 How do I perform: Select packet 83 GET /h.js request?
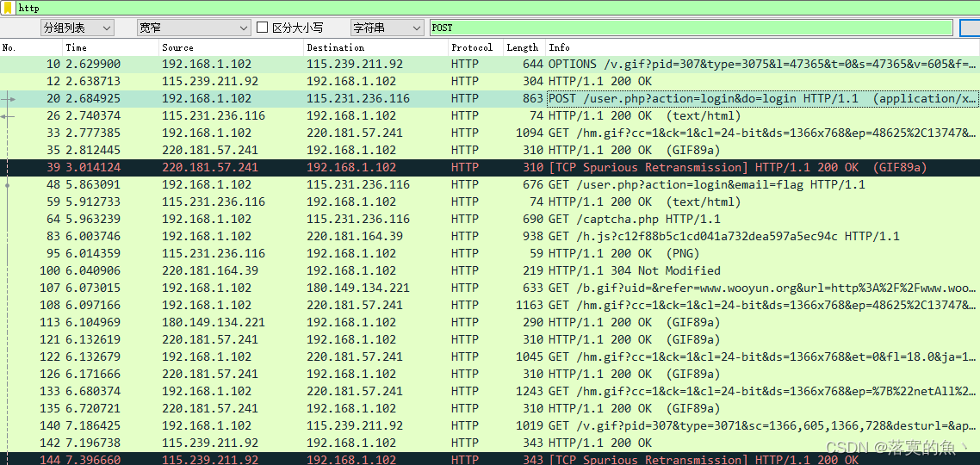coord(490,236)
